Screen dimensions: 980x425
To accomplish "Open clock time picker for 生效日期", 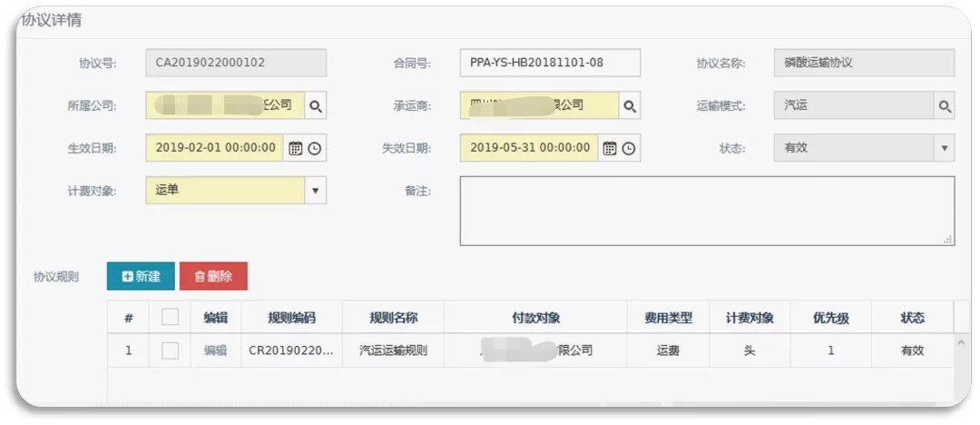I will (x=315, y=148).
